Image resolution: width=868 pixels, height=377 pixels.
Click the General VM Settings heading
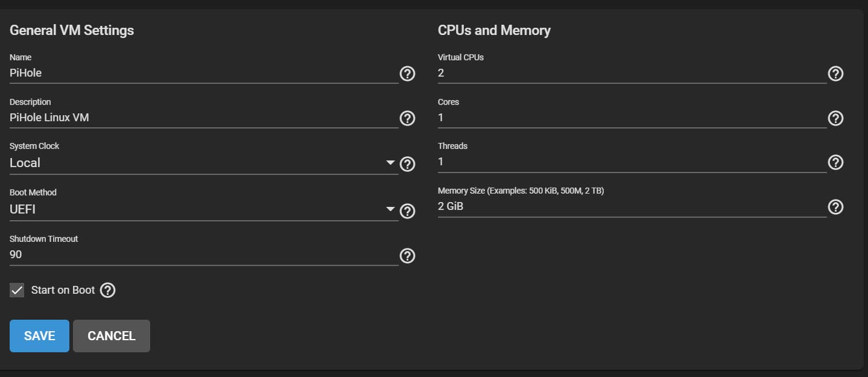pyautogui.click(x=72, y=30)
